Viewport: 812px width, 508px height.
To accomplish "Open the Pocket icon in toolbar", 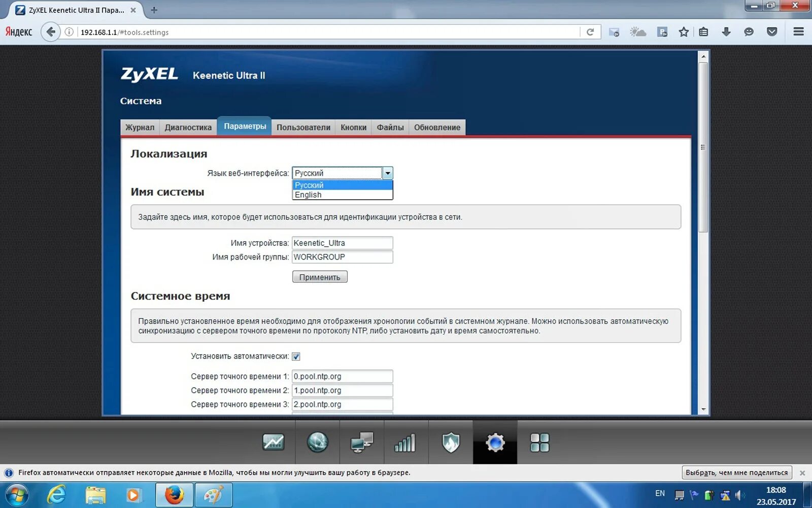I will pos(772,32).
